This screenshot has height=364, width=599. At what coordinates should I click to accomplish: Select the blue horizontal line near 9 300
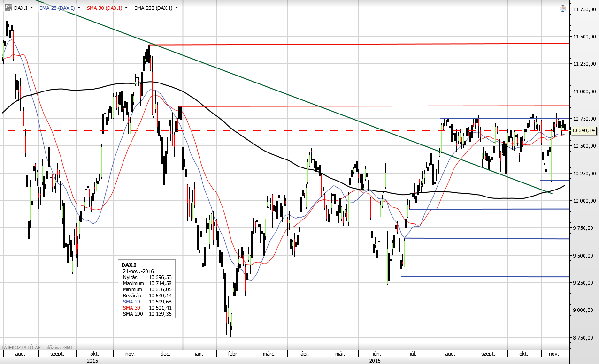[x=485, y=277]
